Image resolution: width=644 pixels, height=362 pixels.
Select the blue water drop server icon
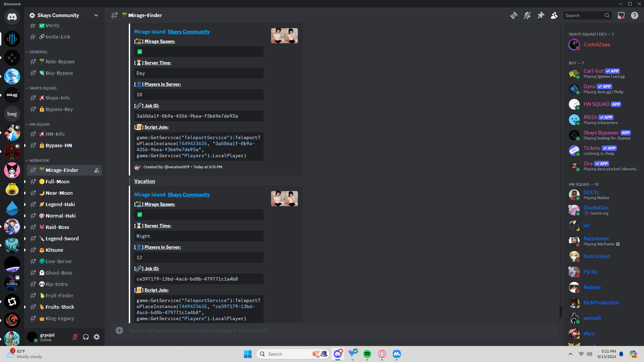12,208
